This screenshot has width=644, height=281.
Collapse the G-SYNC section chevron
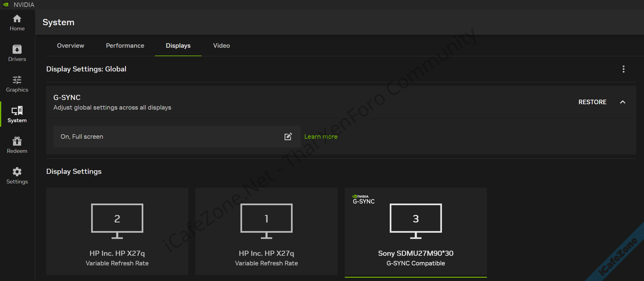[x=622, y=102]
